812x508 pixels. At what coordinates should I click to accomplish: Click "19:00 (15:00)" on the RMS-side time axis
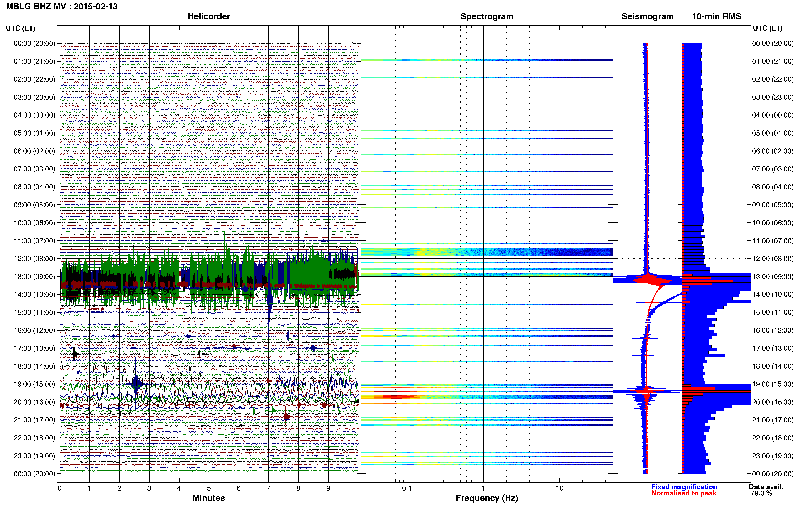tap(773, 384)
